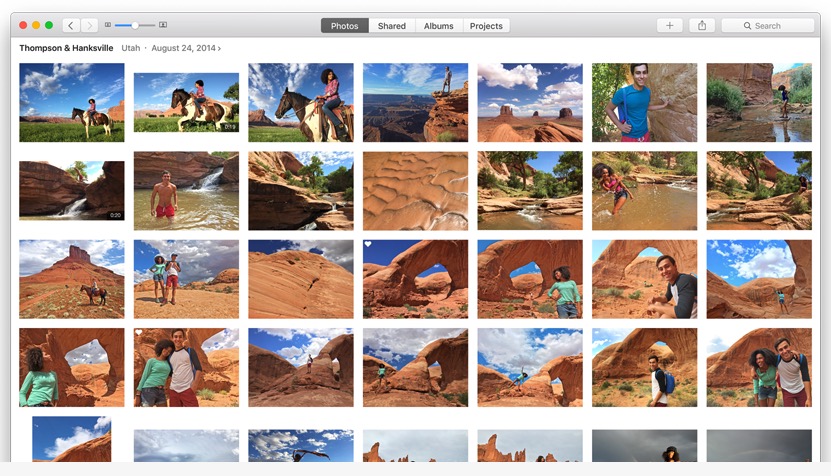Switch to the Shared tab
Viewport: 831px width, 476px height.
[392, 25]
